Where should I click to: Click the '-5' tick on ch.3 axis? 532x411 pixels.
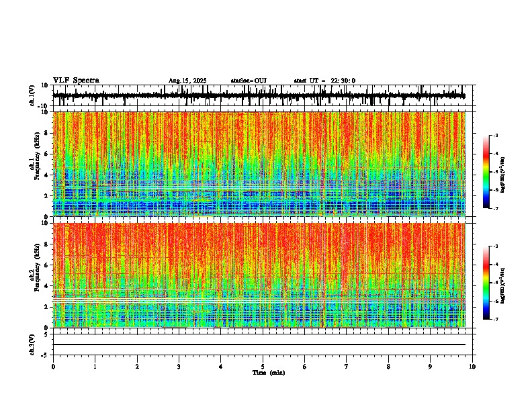coord(45,355)
